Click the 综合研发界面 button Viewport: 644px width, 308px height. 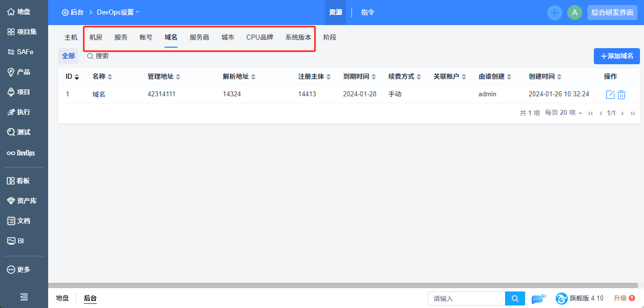click(612, 13)
